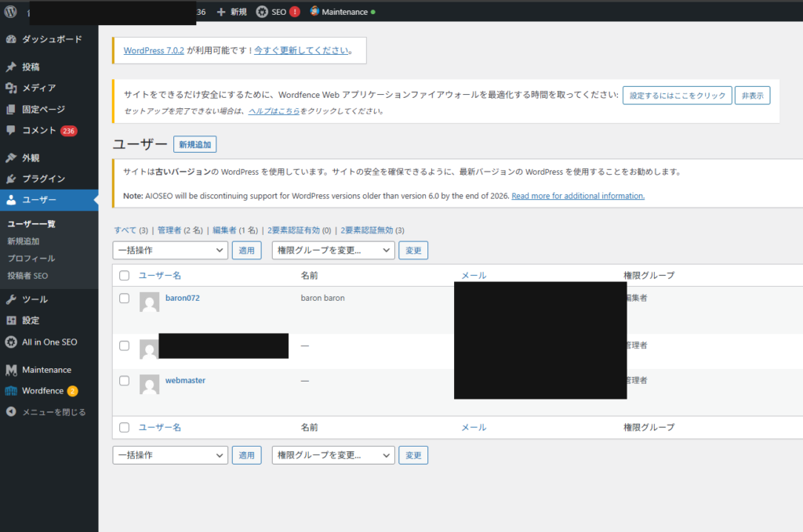Click the red SEO alert badge
This screenshot has width=803, height=532.
point(295,12)
